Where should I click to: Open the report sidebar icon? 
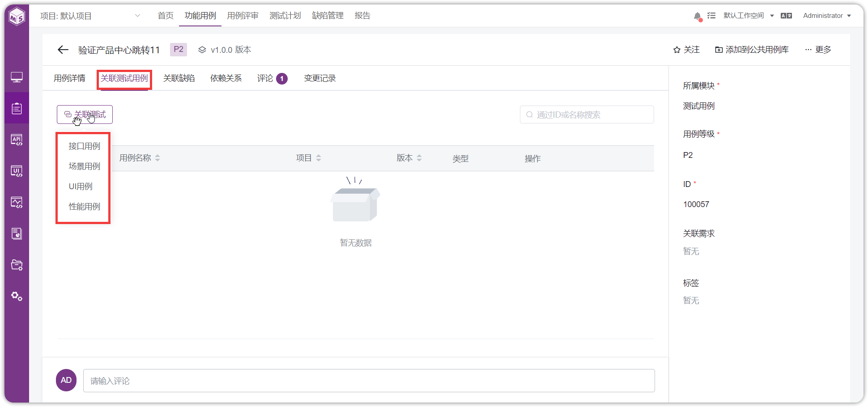[17, 233]
